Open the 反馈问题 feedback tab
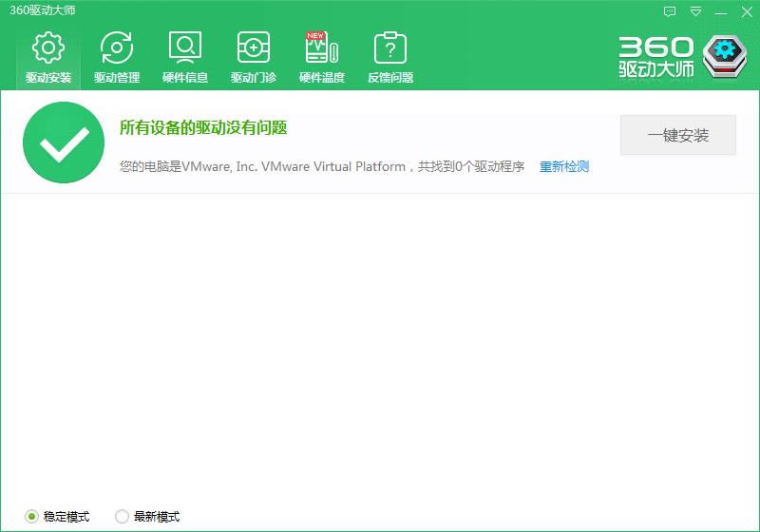This screenshot has height=532, width=760. (390, 58)
